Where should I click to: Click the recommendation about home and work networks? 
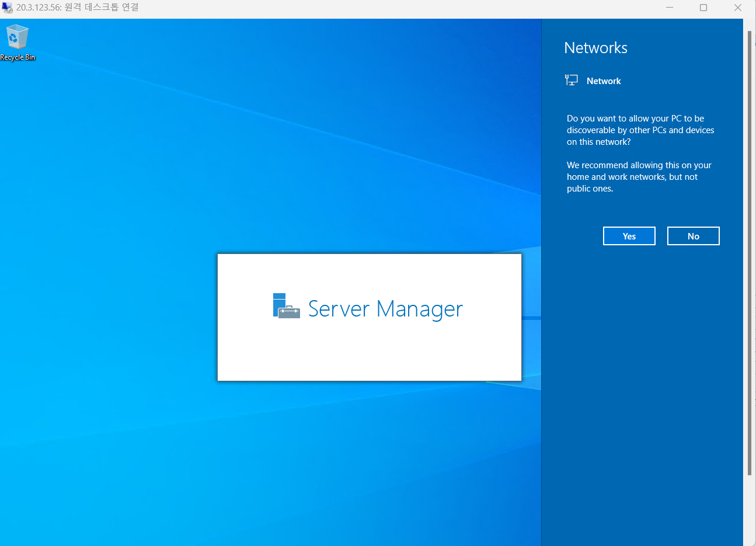pyautogui.click(x=639, y=177)
